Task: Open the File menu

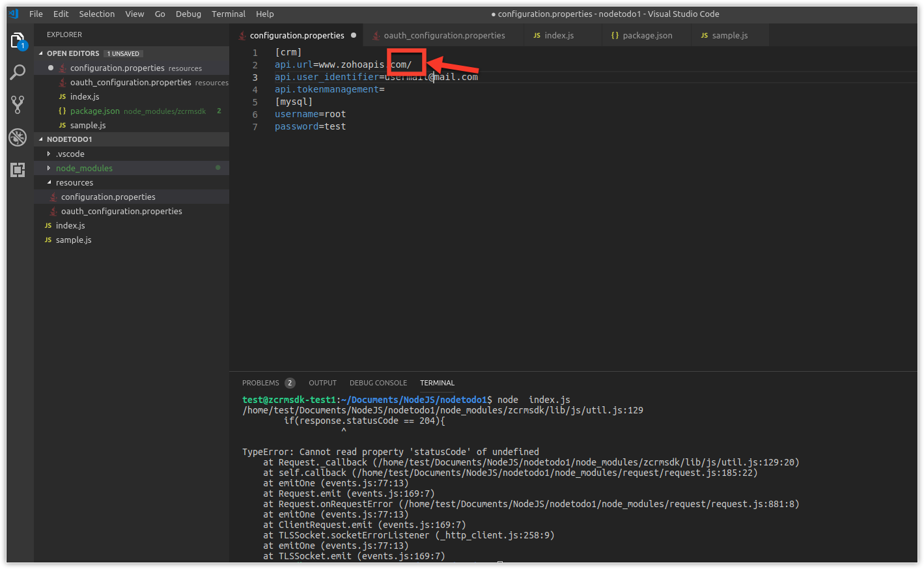Action: [36, 14]
